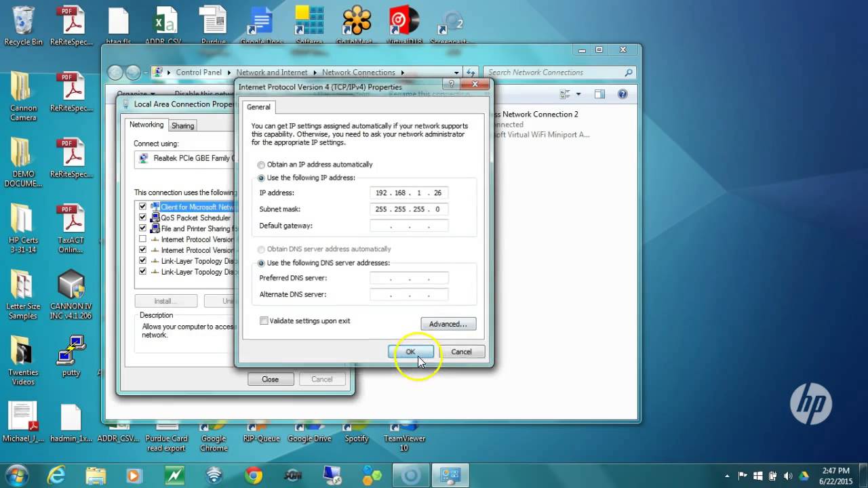Click the green chart taskbar app icon
The height and width of the screenshot is (488, 868).
(x=175, y=475)
